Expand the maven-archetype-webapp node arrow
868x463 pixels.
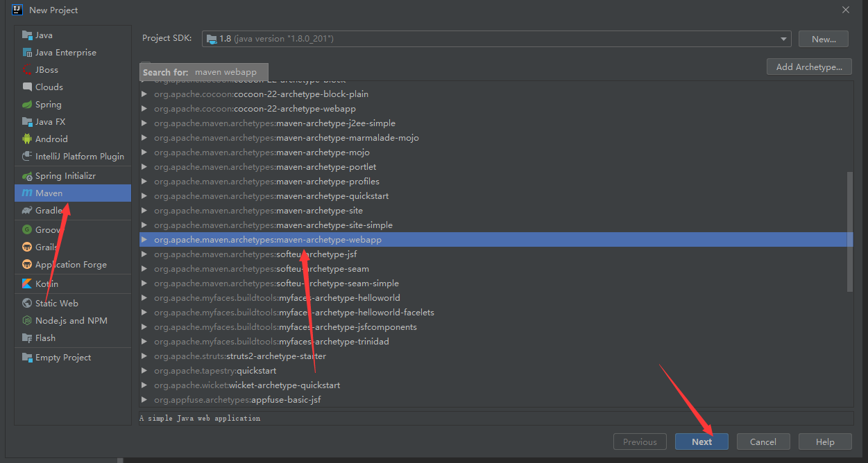click(144, 240)
